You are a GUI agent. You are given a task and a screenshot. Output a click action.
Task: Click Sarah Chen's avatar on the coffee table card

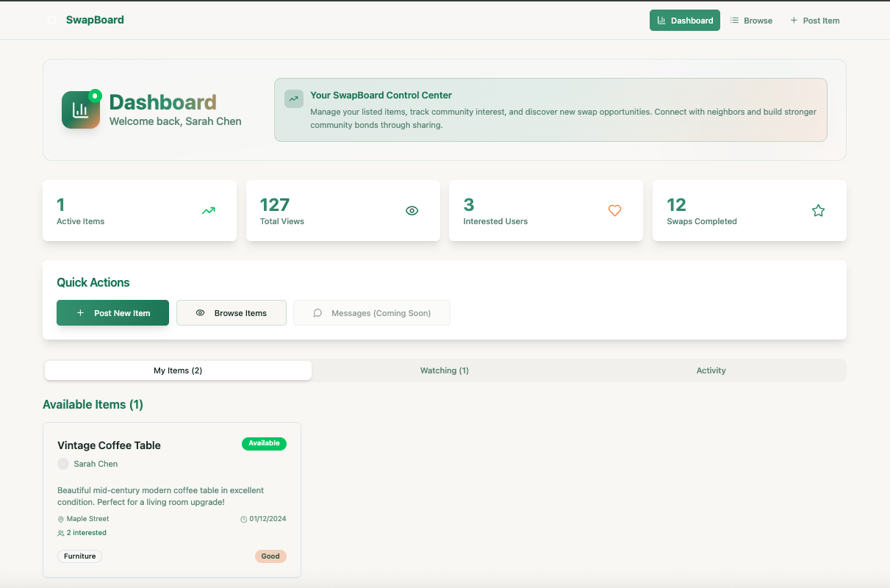pos(63,464)
